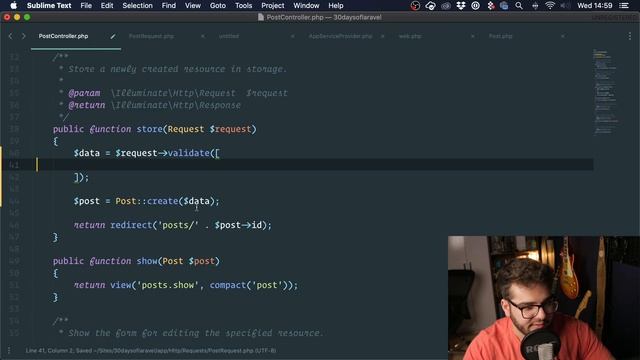Click the status bar sidebar toggle icon
Image resolution: width=640 pixels, height=360 pixels.
pos(9,350)
